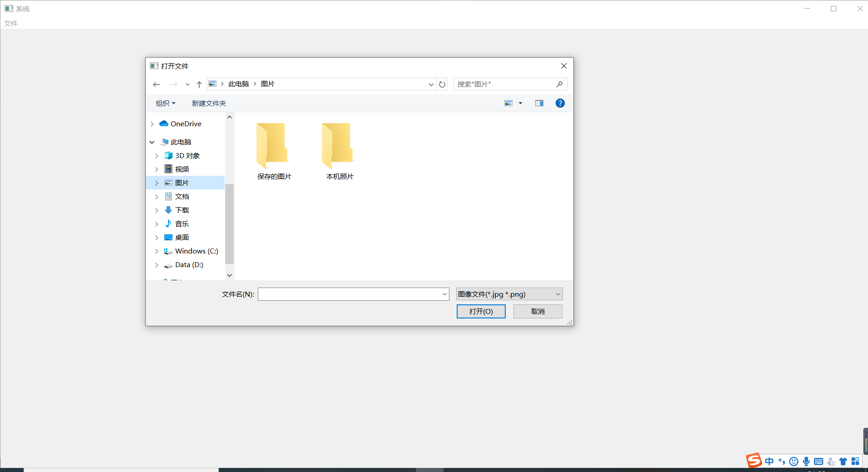868x472 pixels.
Task: Expand Windows (C:) in the sidebar tree
Action: [x=157, y=251]
